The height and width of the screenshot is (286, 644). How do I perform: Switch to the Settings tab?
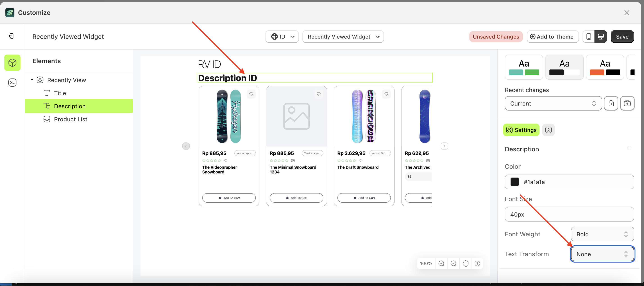click(x=521, y=130)
